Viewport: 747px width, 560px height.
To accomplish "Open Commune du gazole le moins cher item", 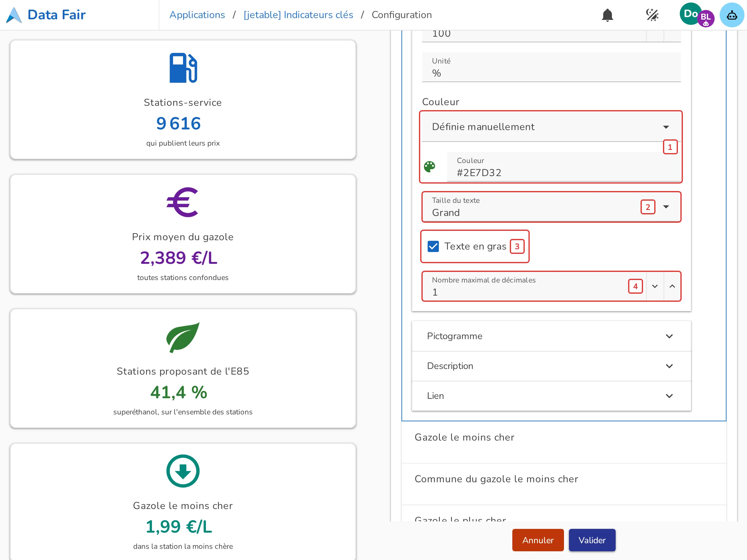I will point(564,484).
